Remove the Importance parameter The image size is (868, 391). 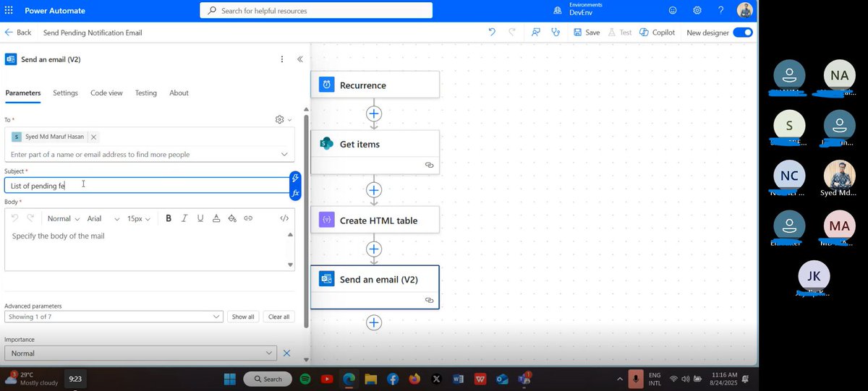click(286, 353)
